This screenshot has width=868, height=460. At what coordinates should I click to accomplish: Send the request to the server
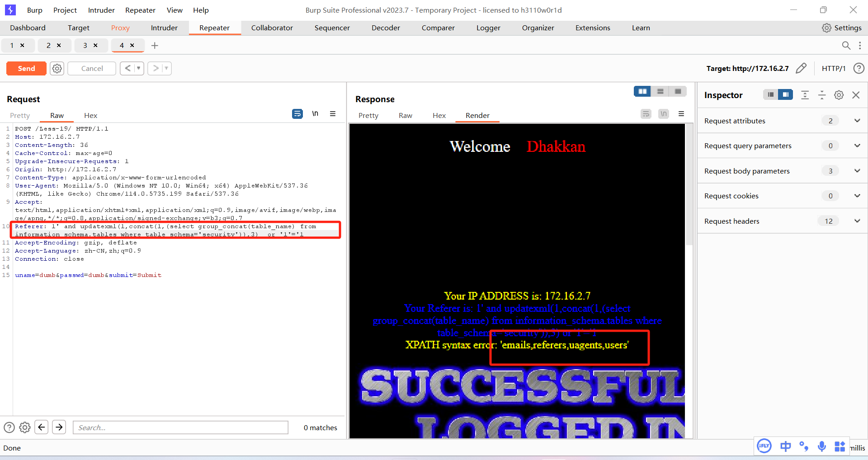pyautogui.click(x=26, y=68)
